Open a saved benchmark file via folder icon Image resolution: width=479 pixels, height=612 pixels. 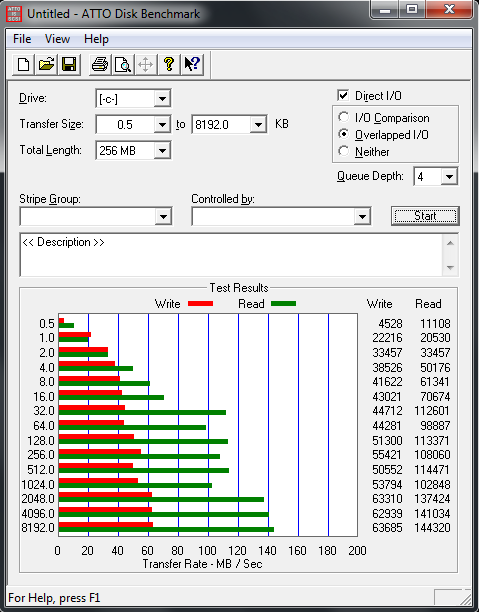(46, 64)
